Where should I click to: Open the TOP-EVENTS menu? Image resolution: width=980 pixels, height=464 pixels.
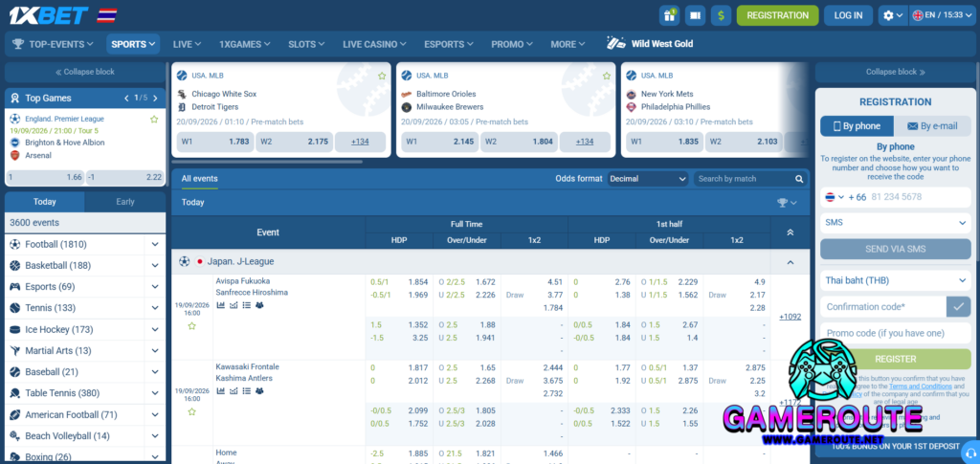[x=54, y=44]
